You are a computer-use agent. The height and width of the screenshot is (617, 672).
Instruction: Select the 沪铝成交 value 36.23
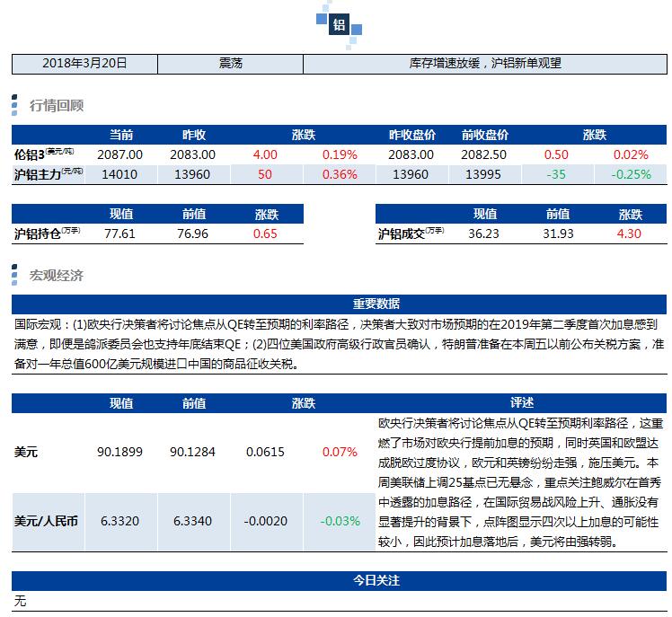coord(483,234)
